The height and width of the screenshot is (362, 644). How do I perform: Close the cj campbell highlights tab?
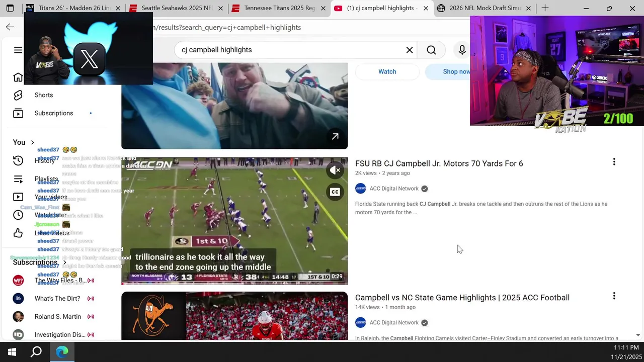(426, 8)
